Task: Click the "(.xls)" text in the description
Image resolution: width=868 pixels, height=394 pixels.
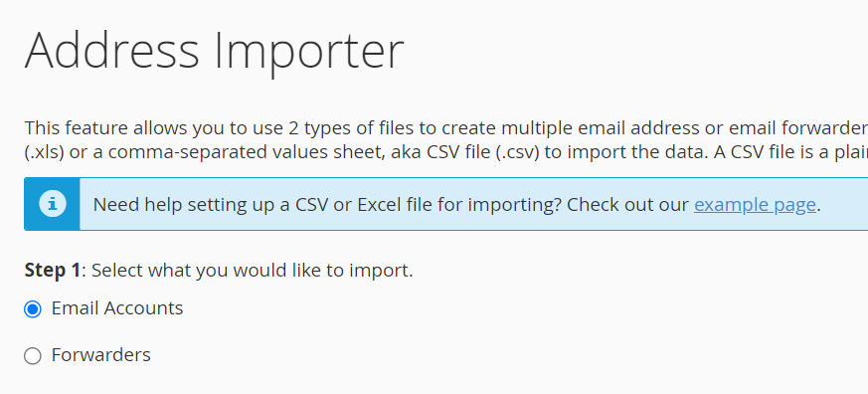Action: point(45,152)
